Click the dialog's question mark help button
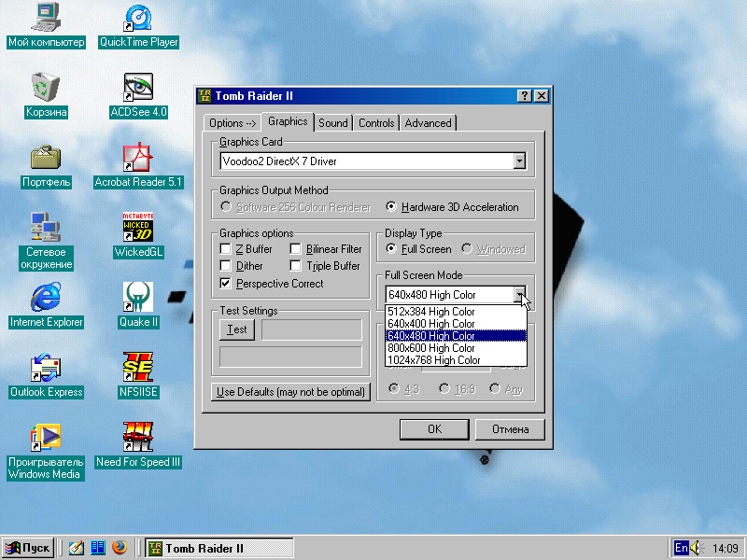 pyautogui.click(x=525, y=96)
